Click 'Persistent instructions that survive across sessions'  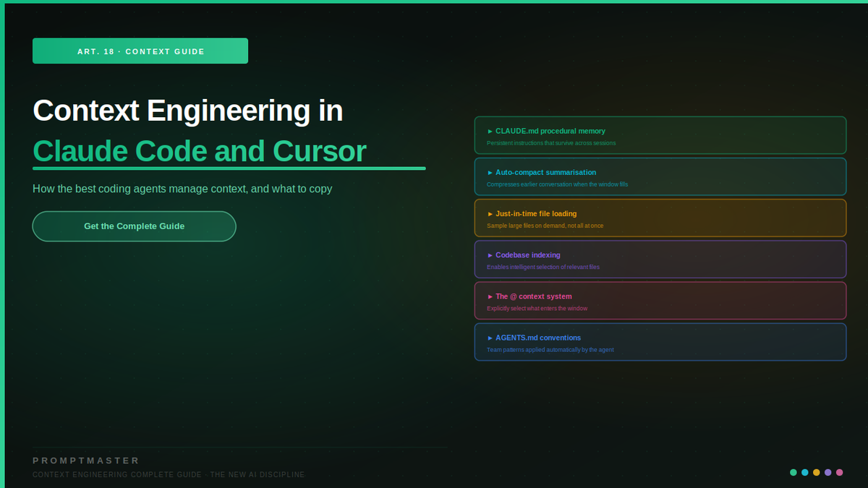pyautogui.click(x=551, y=143)
